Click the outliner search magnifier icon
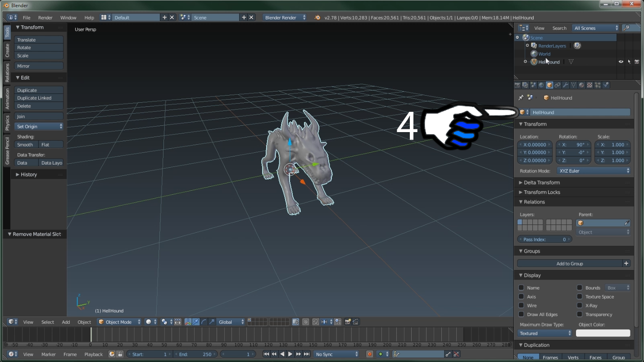Viewport: 644px width, 362px height. (626, 28)
